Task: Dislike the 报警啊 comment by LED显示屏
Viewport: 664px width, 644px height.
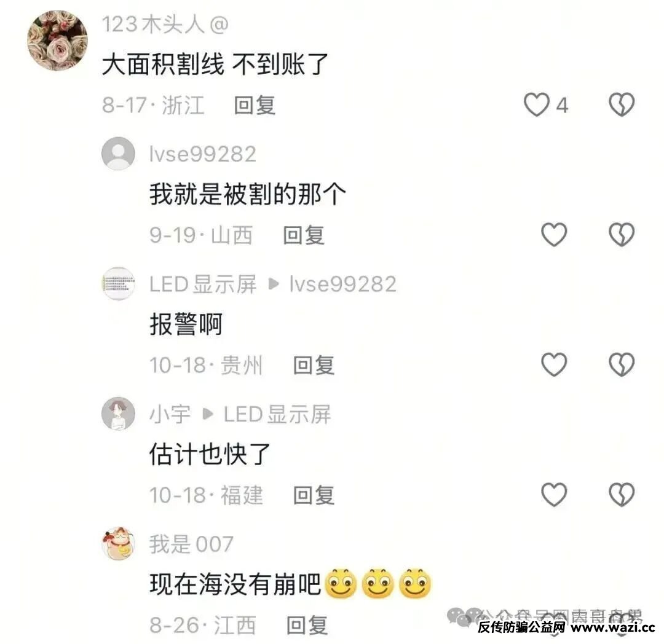Action: coord(621,364)
